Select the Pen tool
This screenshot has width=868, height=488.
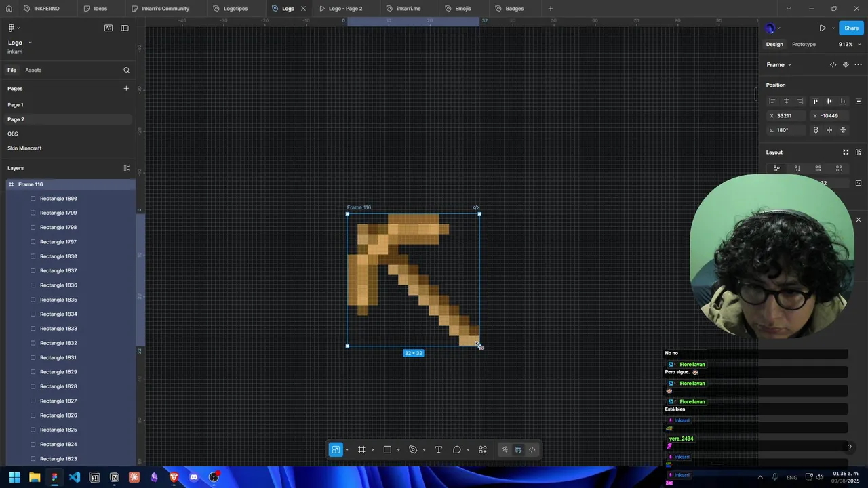(x=413, y=449)
